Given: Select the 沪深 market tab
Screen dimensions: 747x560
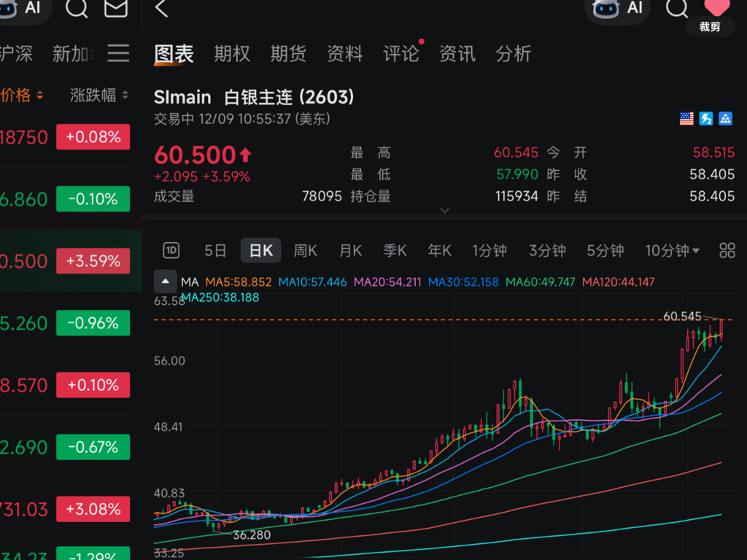Looking at the screenshot, I should [x=16, y=53].
